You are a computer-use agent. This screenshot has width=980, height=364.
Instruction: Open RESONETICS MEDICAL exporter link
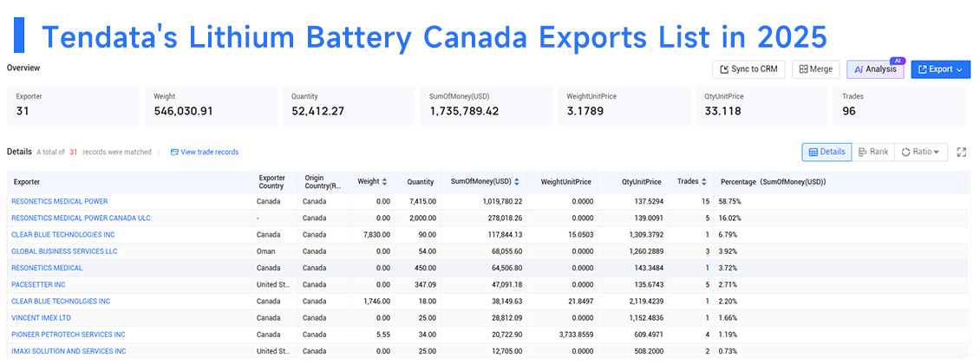click(47, 268)
